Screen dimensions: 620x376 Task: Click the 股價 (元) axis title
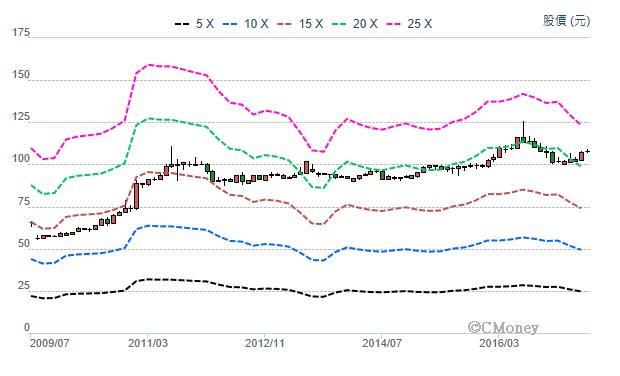[x=567, y=21]
